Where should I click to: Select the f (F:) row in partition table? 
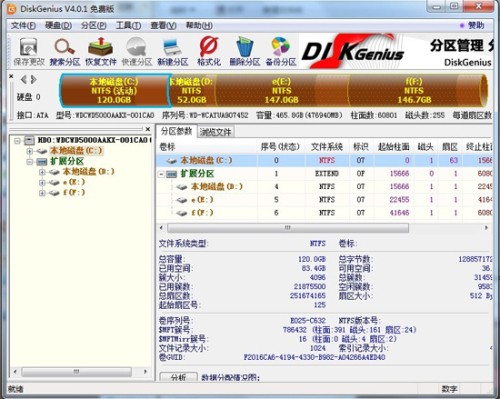[323, 212]
